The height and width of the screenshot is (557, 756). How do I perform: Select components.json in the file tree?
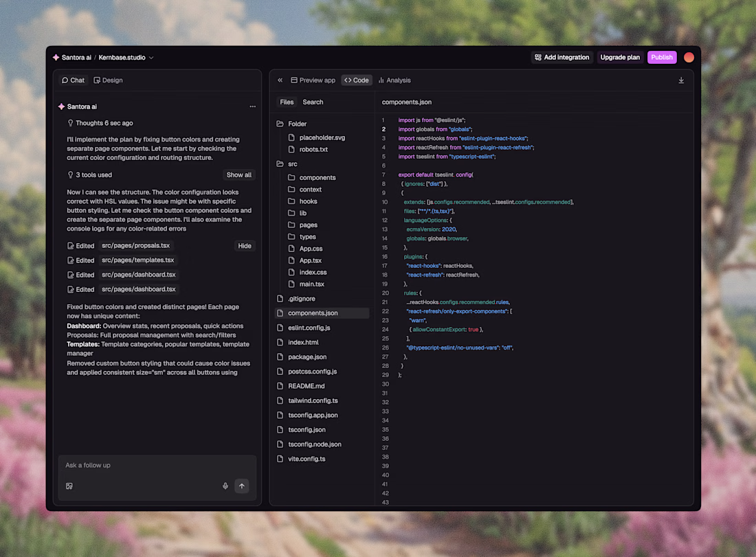pos(322,313)
